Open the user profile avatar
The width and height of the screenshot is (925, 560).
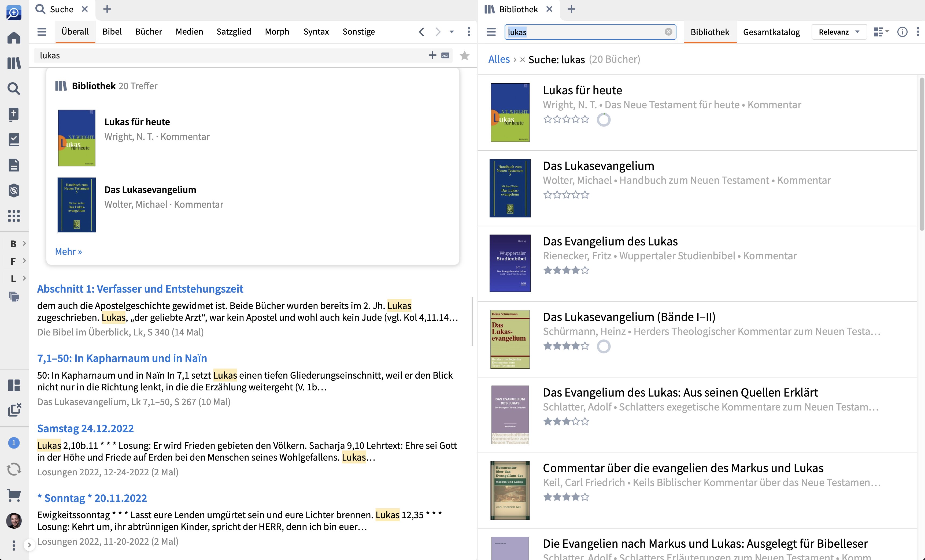[x=14, y=521]
